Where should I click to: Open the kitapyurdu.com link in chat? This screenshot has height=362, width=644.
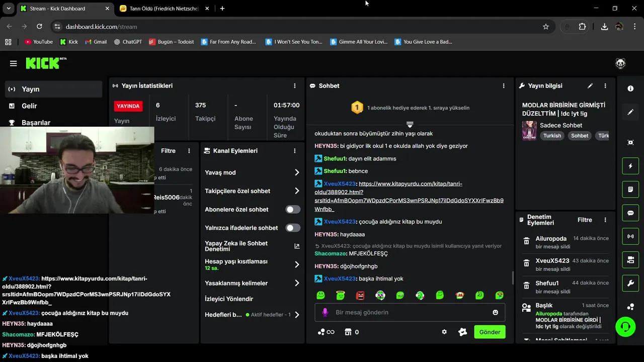click(x=409, y=196)
